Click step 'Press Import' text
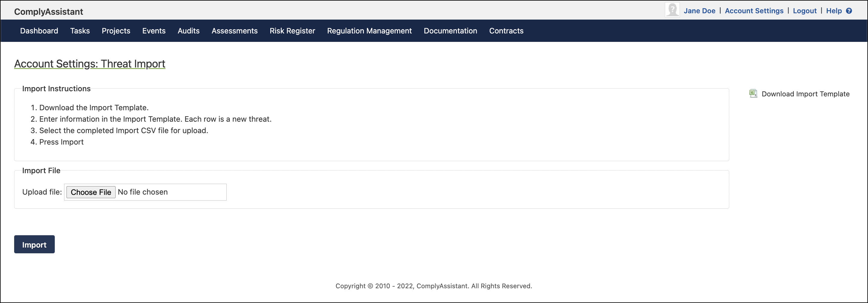Screen dimensions: 868x303 [x=61, y=142]
